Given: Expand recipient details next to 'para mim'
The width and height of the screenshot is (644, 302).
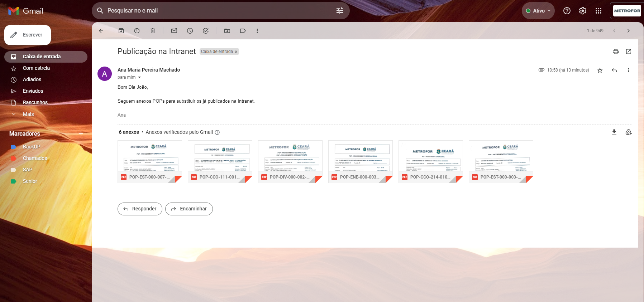Looking at the screenshot, I should (139, 77).
